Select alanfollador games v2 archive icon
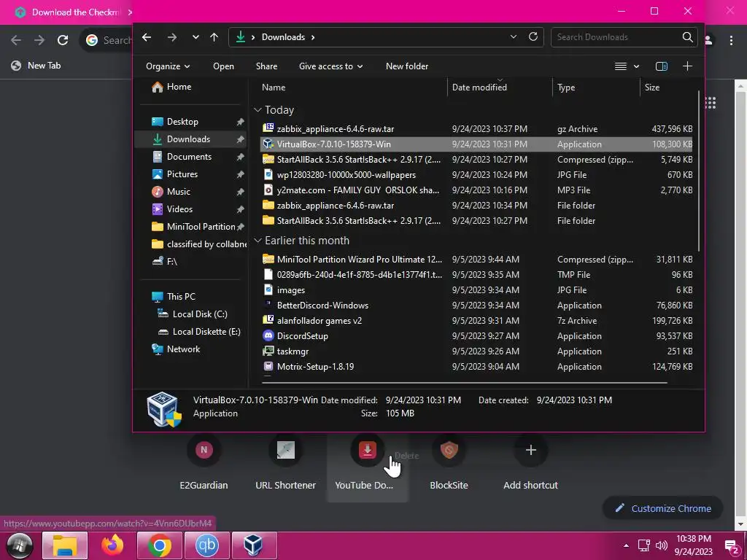This screenshot has height=560, width=747. tap(268, 320)
